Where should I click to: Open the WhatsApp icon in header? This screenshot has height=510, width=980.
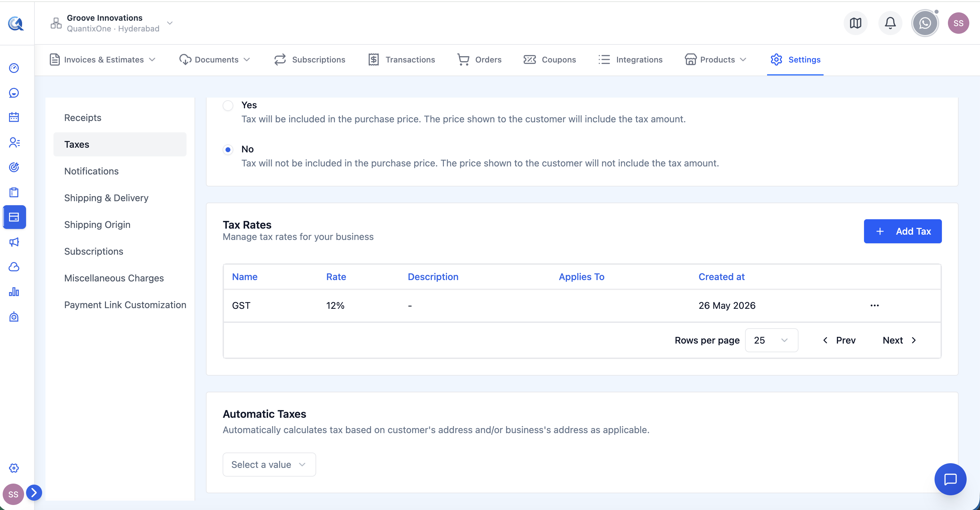coord(925,23)
